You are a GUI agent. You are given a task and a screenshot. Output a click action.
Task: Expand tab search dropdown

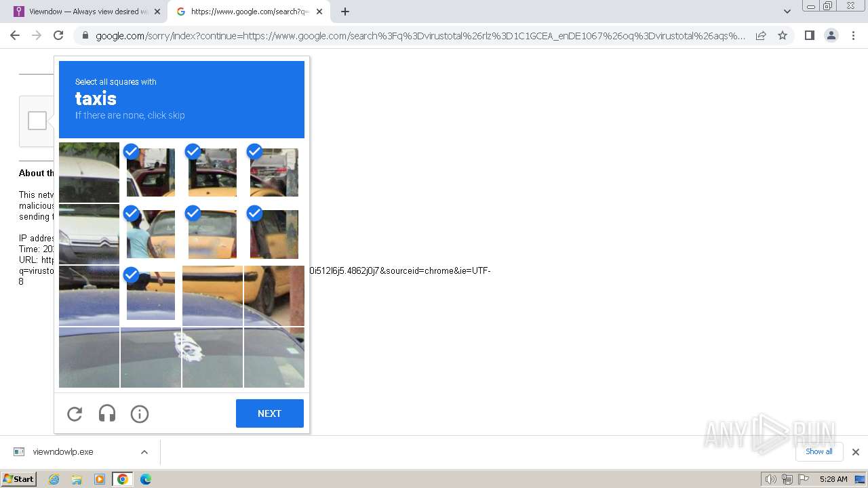787,12
